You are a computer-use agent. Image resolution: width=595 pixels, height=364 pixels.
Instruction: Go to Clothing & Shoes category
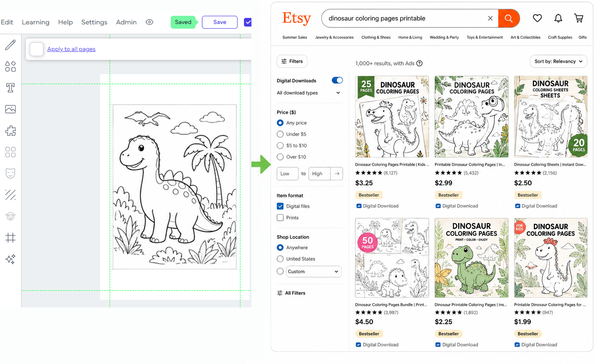tap(376, 38)
